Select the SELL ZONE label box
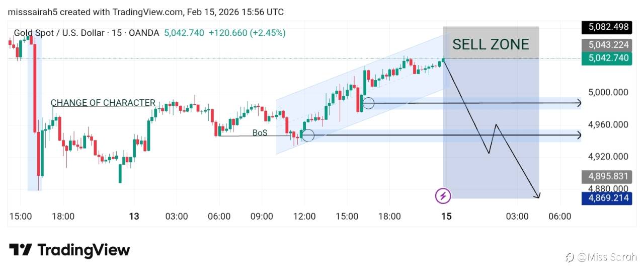The width and height of the screenshot is (644, 273). (x=491, y=44)
